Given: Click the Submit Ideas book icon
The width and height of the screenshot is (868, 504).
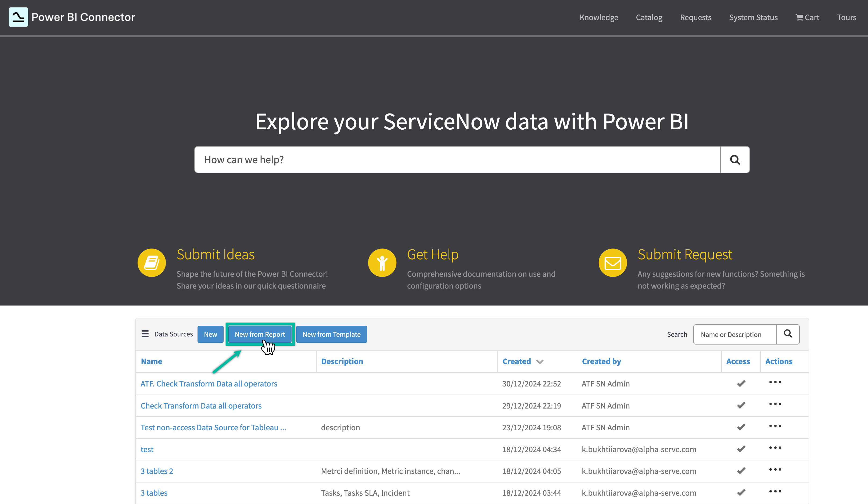Looking at the screenshot, I should tap(152, 263).
